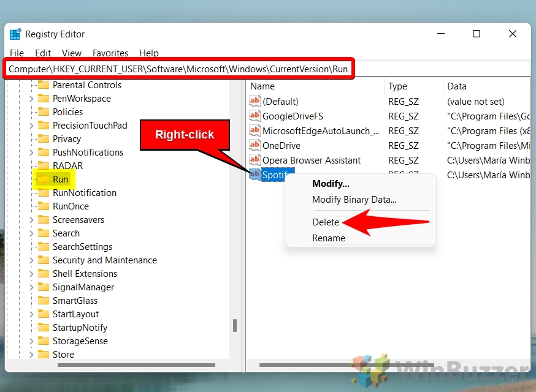The width and height of the screenshot is (536, 392).
Task: Click the RunNotification folder icon
Action: point(44,192)
